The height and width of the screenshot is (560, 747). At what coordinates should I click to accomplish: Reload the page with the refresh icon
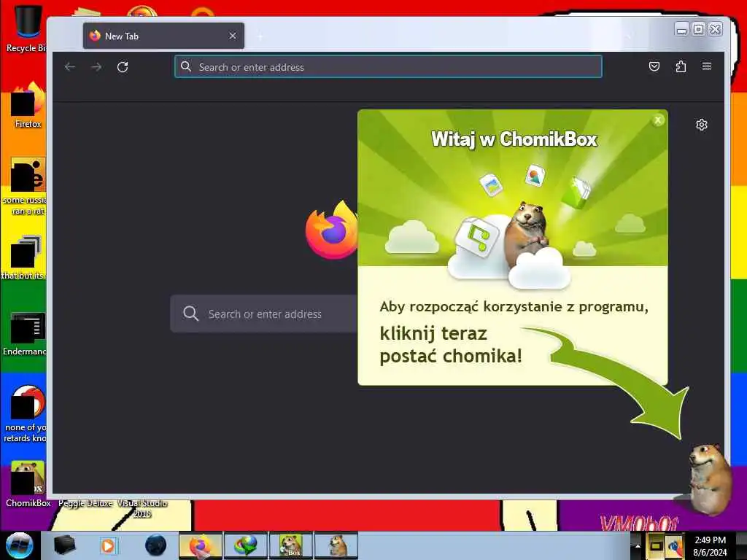pos(123,67)
